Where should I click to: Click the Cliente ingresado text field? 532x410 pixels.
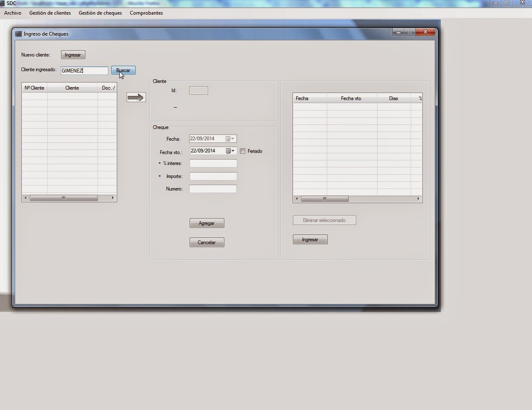(x=85, y=71)
